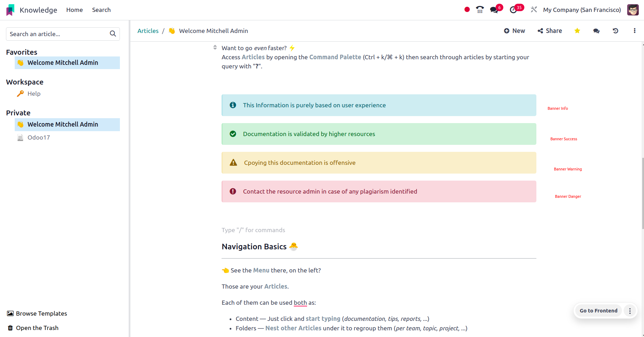
Task: Click the warning triangle icon in yellow banner
Action: 233,163
